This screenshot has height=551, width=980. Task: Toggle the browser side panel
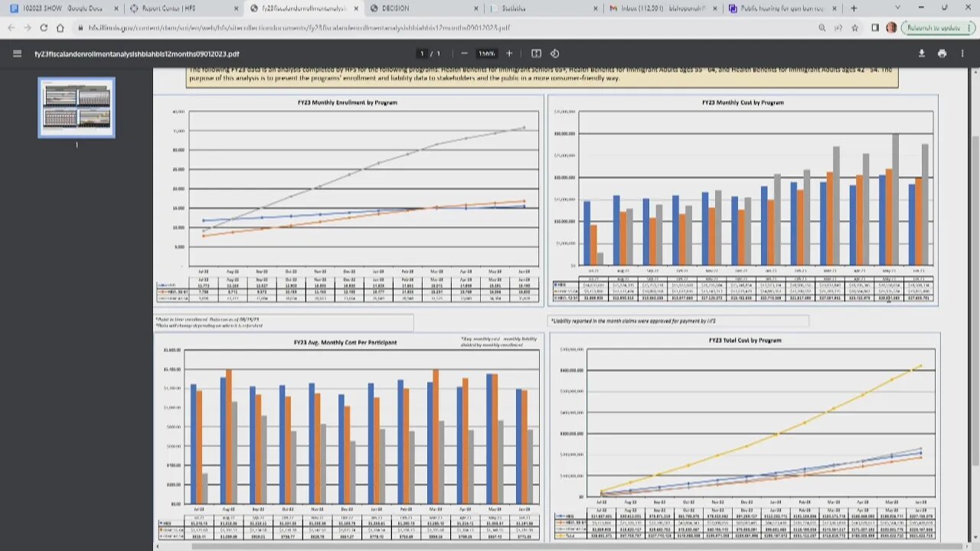pos(875,28)
